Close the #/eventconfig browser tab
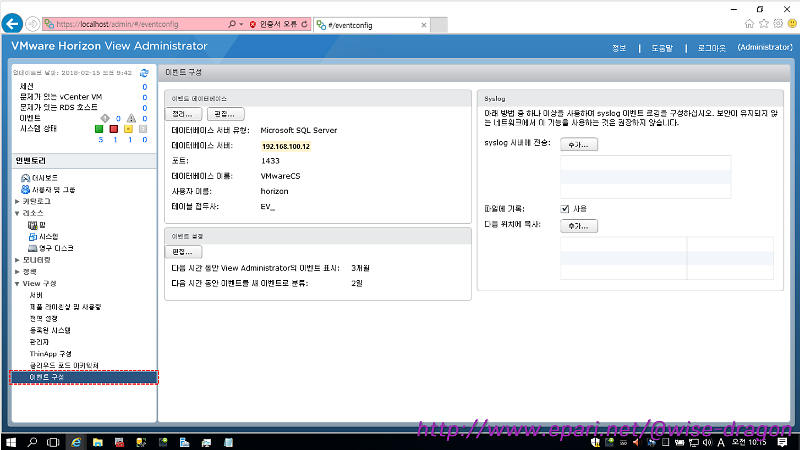The width and height of the screenshot is (800, 450). (423, 24)
